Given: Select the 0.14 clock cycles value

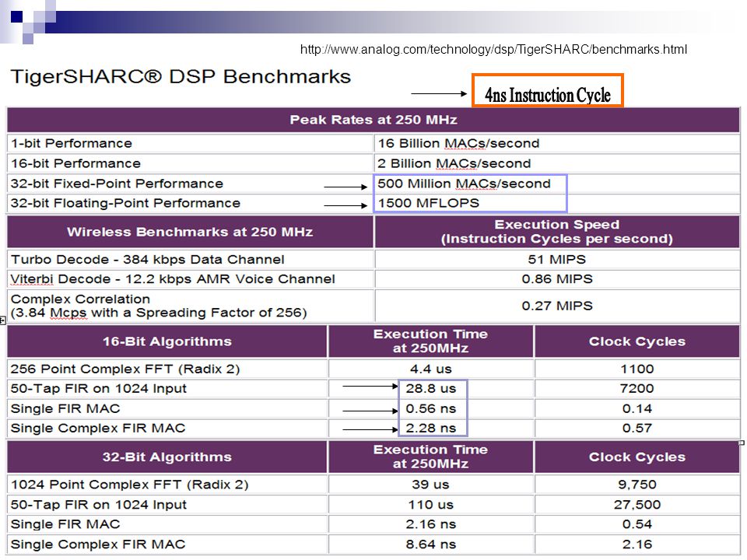Looking at the screenshot, I should [637, 408].
